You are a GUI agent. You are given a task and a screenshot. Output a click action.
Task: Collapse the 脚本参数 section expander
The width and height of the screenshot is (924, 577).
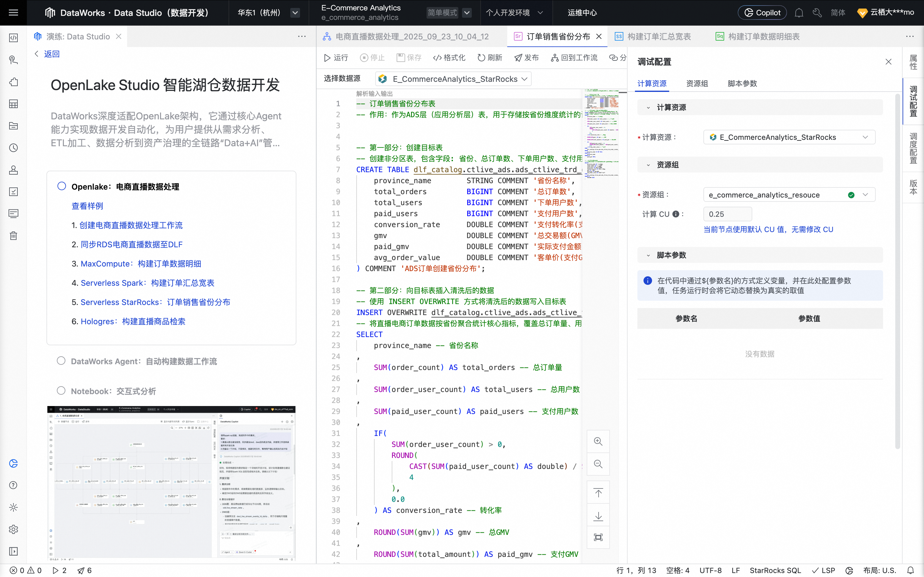(x=648, y=255)
